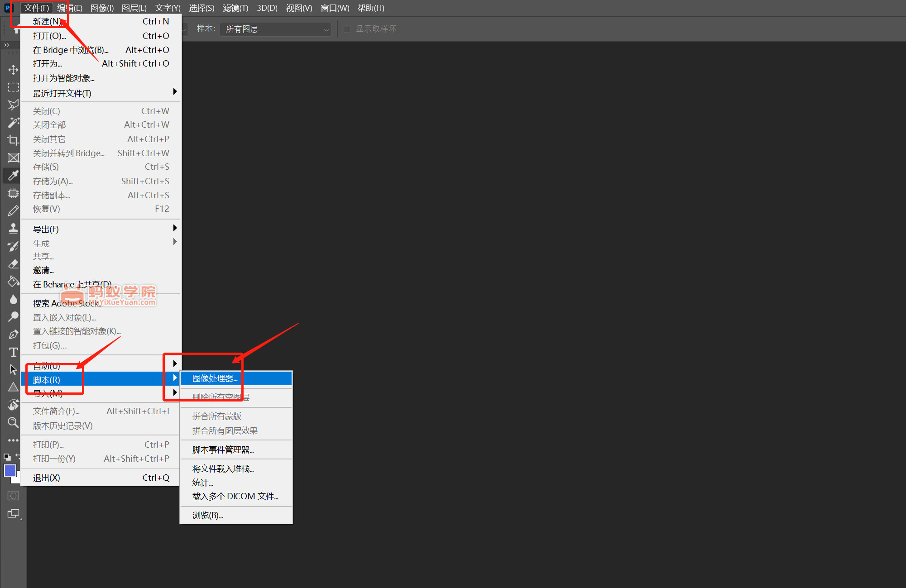The width and height of the screenshot is (906, 588).
Task: Open the 3D(D) menu
Action: [267, 8]
